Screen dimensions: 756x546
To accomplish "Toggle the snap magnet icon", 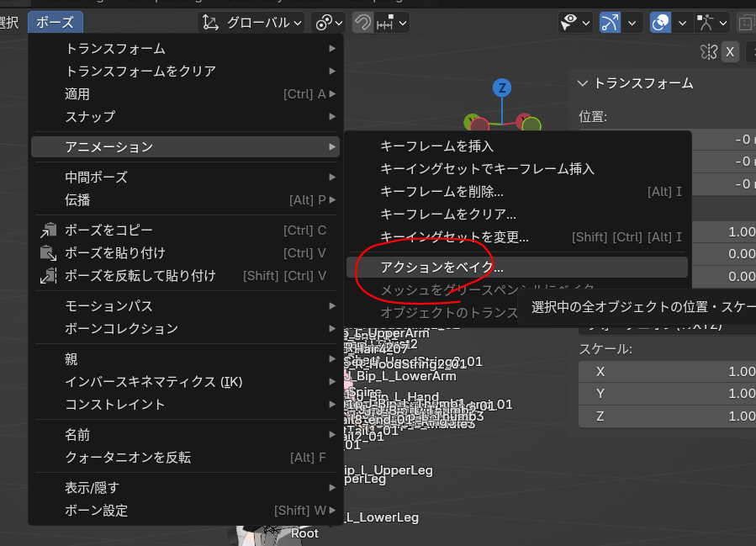I will [x=362, y=23].
